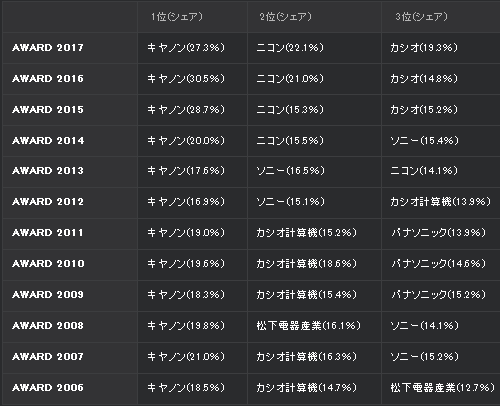Open the AWARD 2015 entry
The height and width of the screenshot is (406, 500).
(x=48, y=110)
